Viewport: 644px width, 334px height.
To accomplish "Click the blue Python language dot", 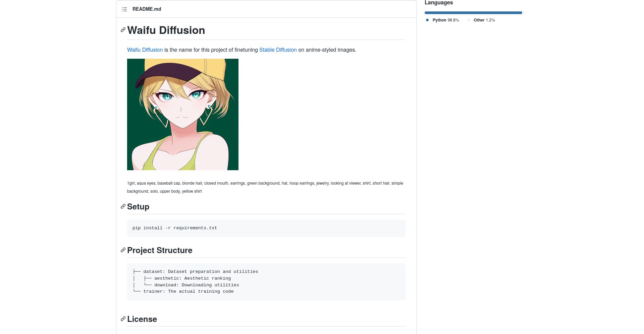I will coord(427,20).
